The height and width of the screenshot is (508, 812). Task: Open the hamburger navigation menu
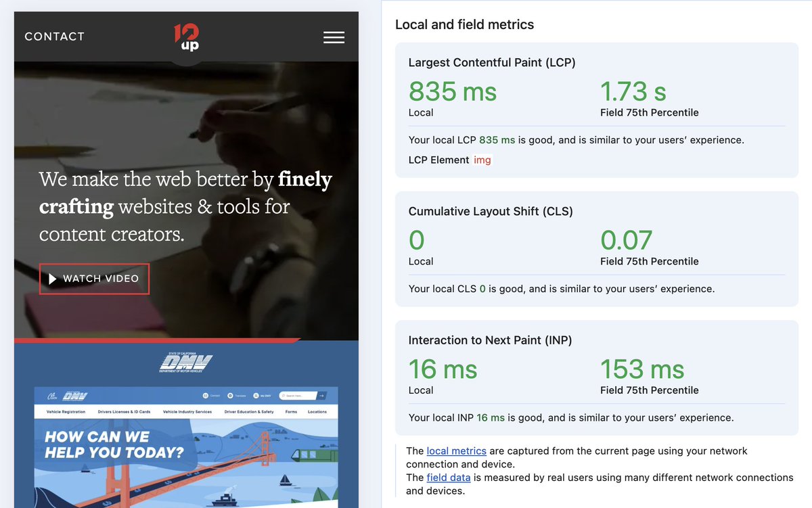click(x=334, y=37)
